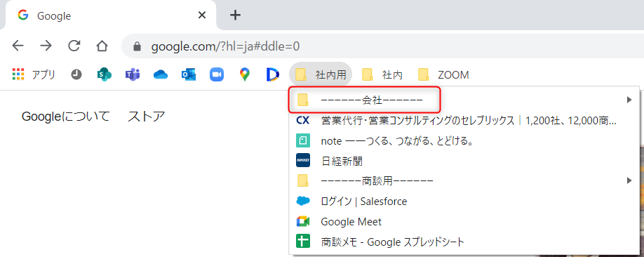Open the clock bookmark icon
The width and height of the screenshot is (644, 257).
tap(76, 74)
